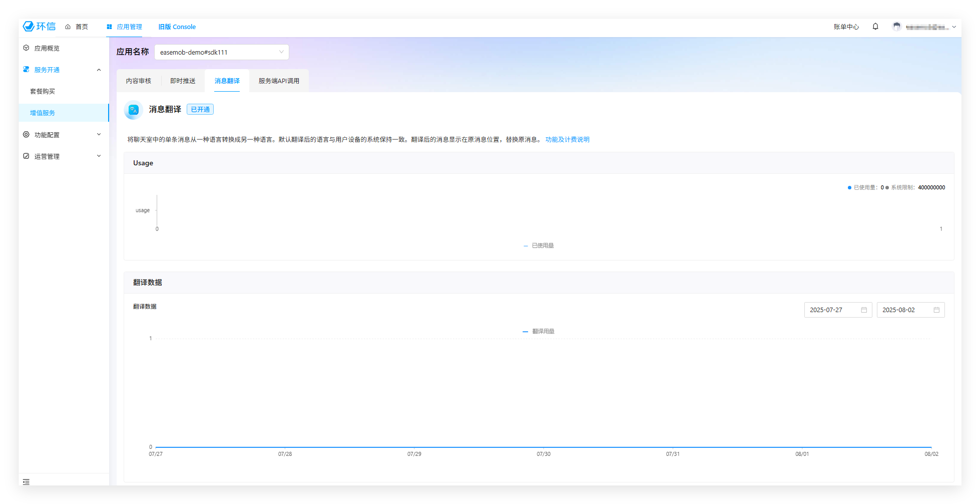The image size is (980, 504).
Task: Expand 运营管理 section chevron
Action: [99, 156]
